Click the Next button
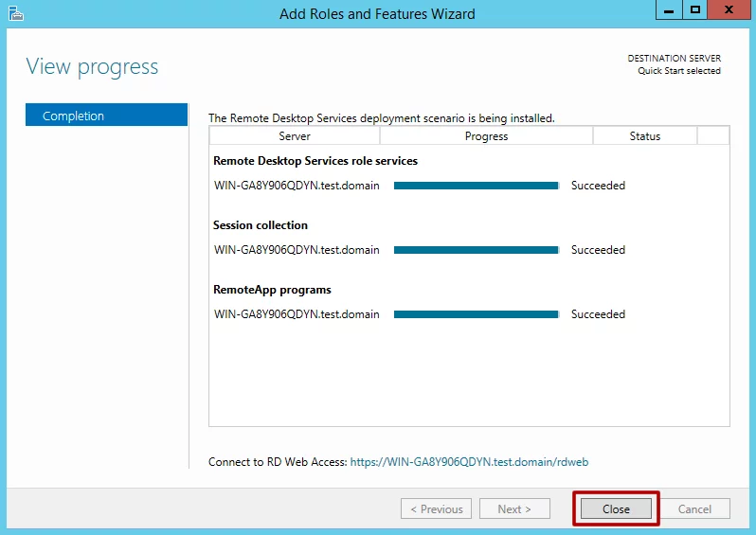This screenshot has width=756, height=535. pyautogui.click(x=513, y=508)
